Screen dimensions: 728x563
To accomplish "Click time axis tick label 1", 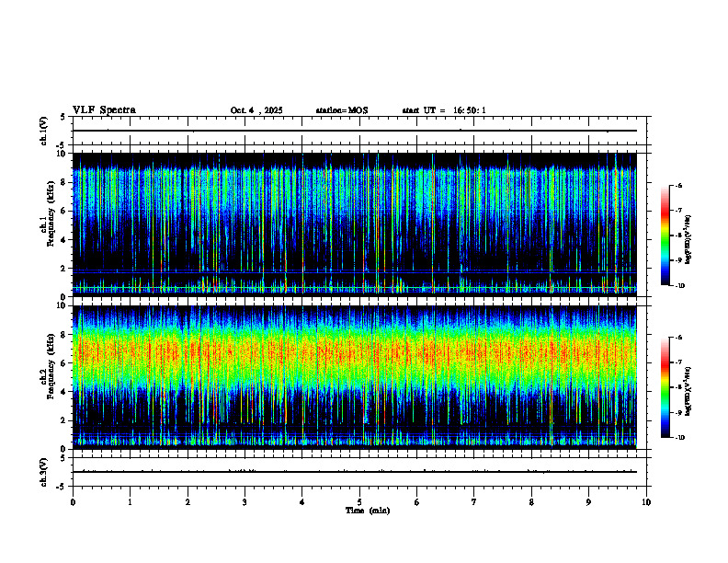I will click(x=130, y=502).
